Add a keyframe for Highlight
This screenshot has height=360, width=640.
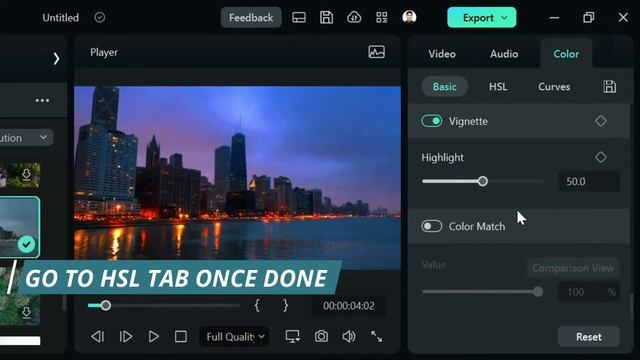pos(600,157)
